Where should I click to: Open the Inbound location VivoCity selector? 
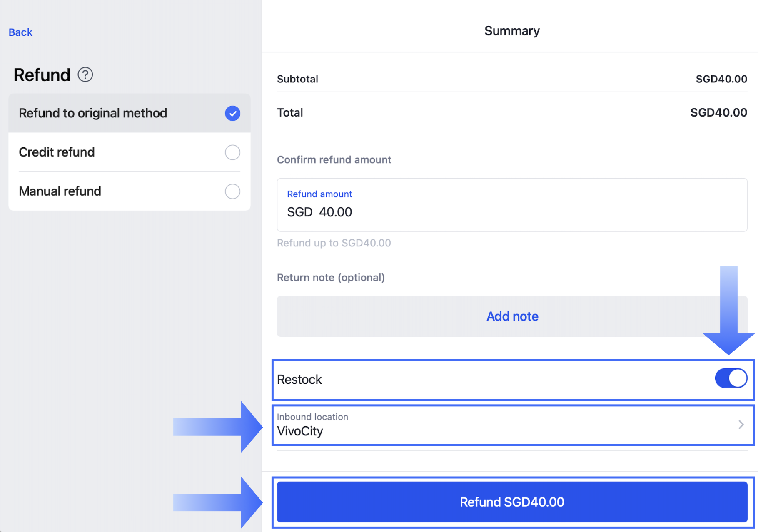click(x=500, y=425)
